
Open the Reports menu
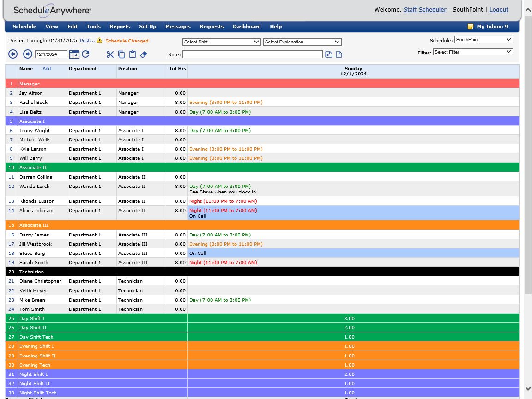pos(120,26)
